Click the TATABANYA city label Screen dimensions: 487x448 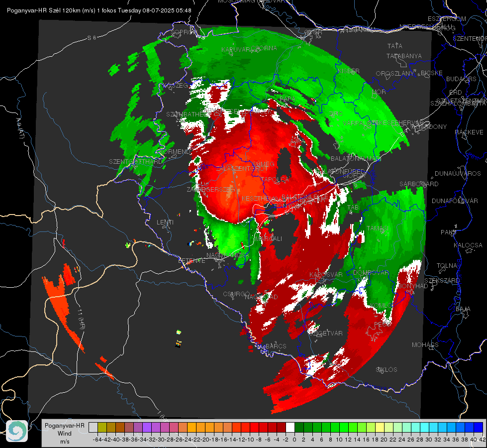click(x=404, y=56)
